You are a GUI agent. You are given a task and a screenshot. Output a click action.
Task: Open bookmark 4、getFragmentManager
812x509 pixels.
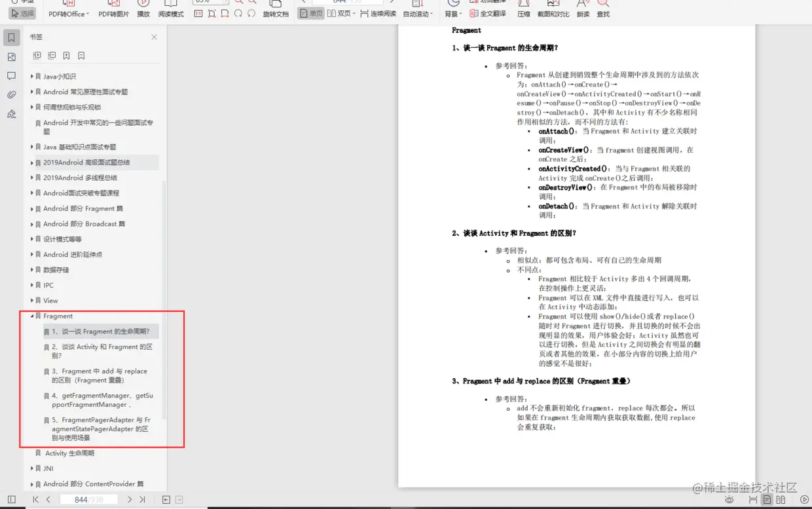(x=102, y=400)
